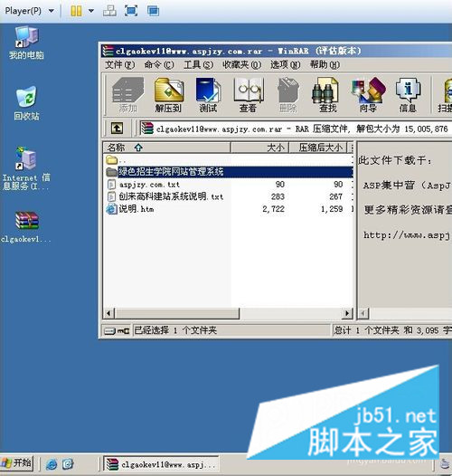Launch the 向导 (Wizard) toolbar icon
This screenshot has height=476, width=452.
click(368, 95)
